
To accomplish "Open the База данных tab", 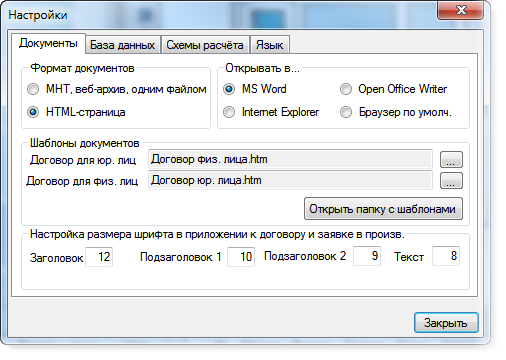I will point(123,45).
